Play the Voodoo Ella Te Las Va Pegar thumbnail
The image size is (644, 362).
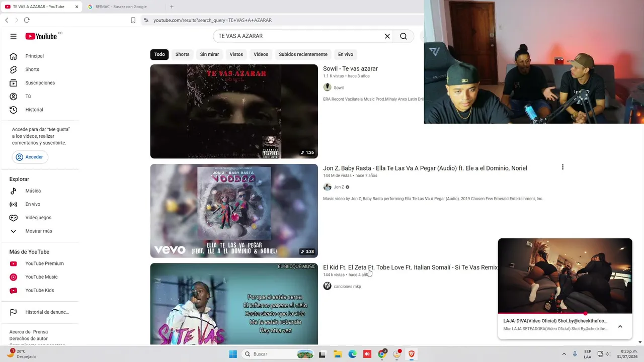coord(234,211)
